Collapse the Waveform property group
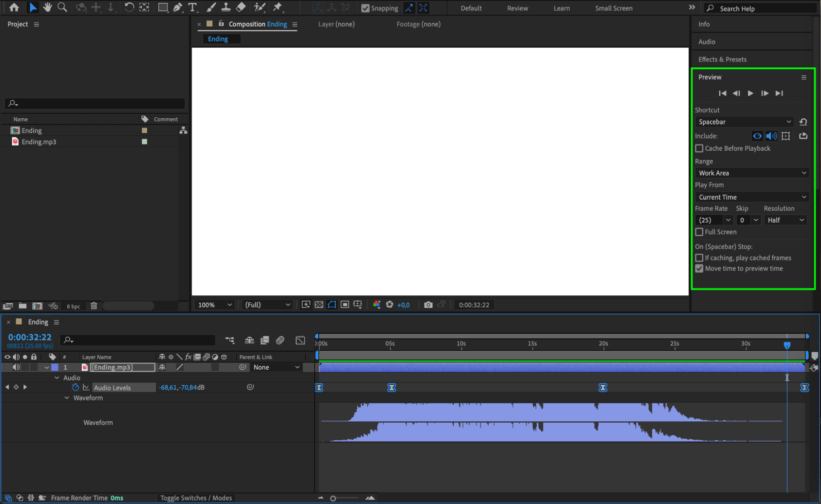Image resolution: width=821 pixels, height=504 pixels. (67, 398)
